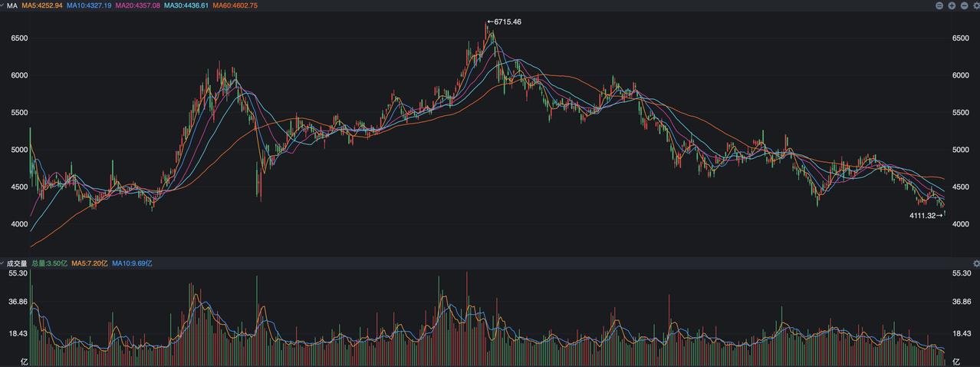Click left axis price label 6000
The height and width of the screenshot is (367, 980).
(19, 75)
